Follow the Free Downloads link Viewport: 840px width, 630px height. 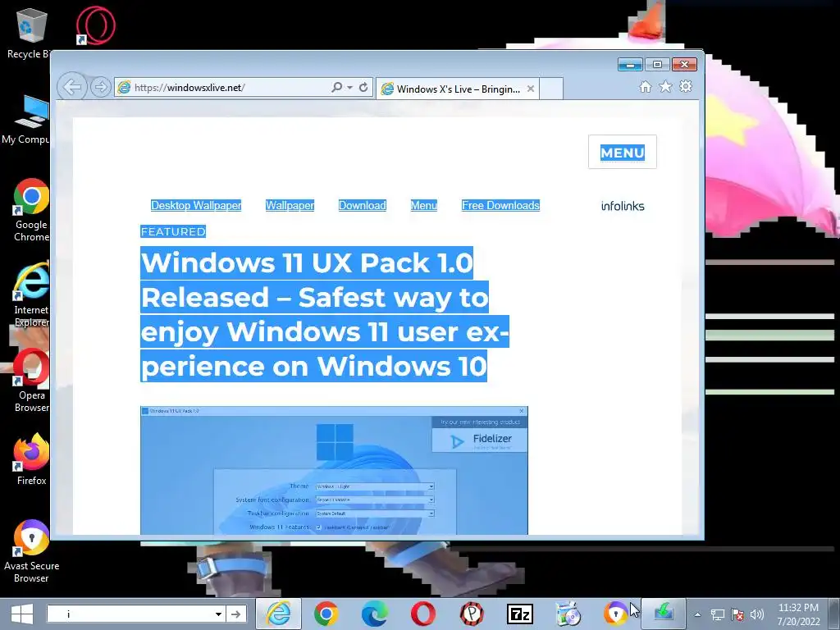click(x=500, y=205)
